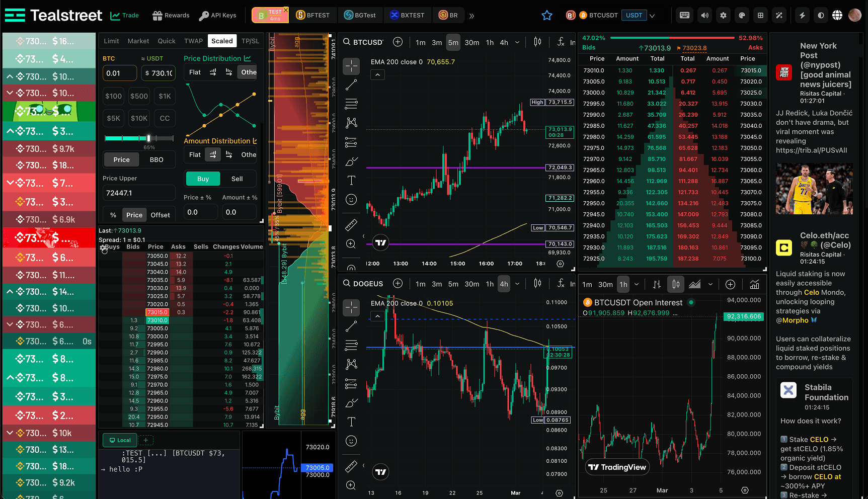Select zoom-in tool on BTCUSD chart
Image resolution: width=868 pixels, height=499 pixels.
(x=351, y=244)
